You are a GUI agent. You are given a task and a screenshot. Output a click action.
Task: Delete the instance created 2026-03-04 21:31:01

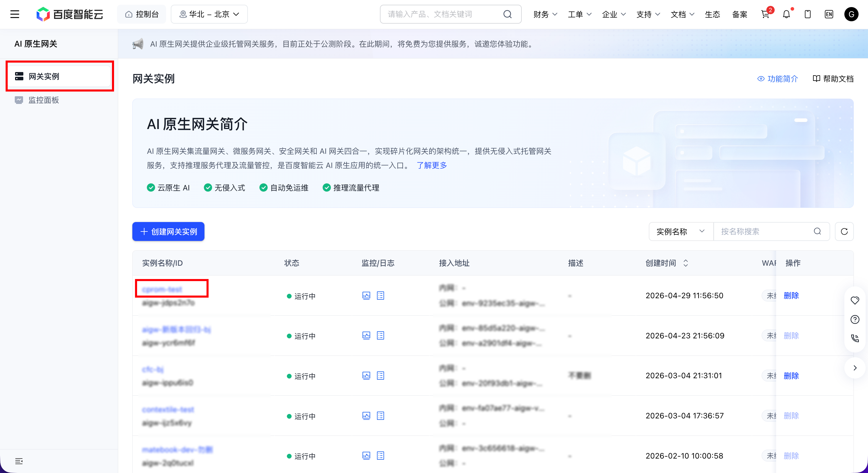pyautogui.click(x=791, y=376)
